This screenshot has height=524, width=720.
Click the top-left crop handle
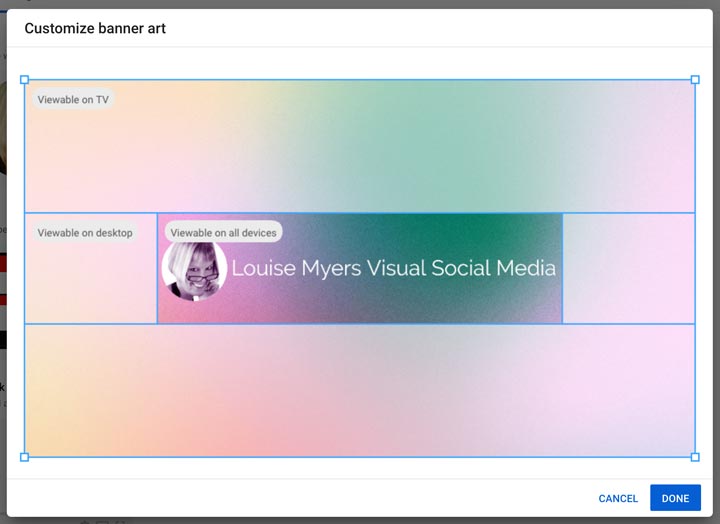(25, 80)
